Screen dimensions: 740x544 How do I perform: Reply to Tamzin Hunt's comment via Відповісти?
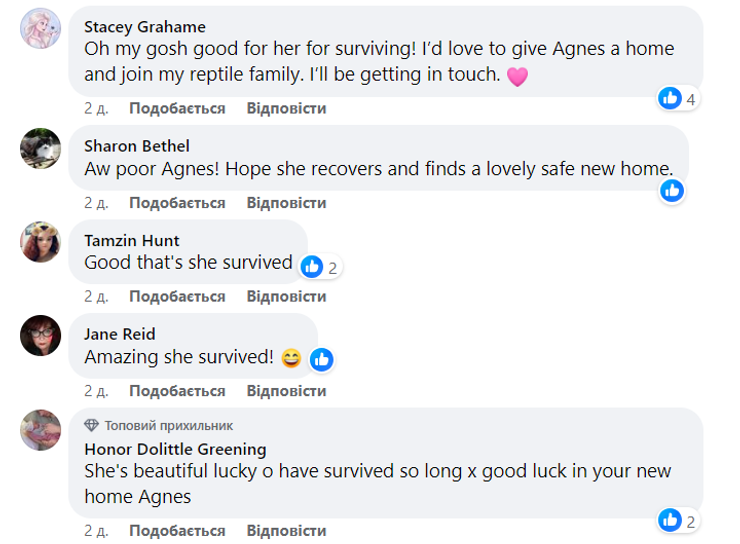(286, 297)
